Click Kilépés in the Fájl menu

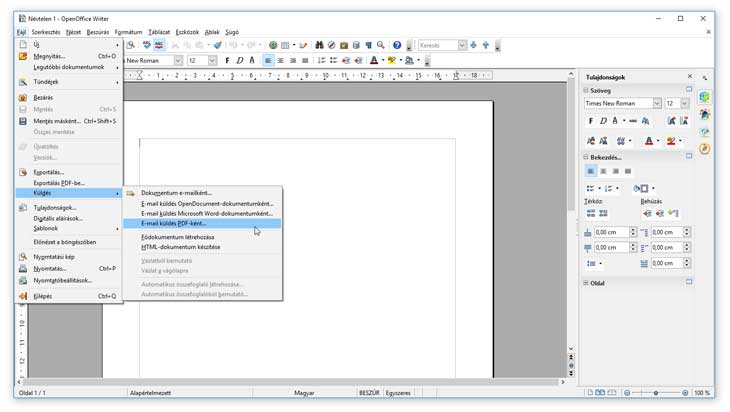[x=69, y=296]
